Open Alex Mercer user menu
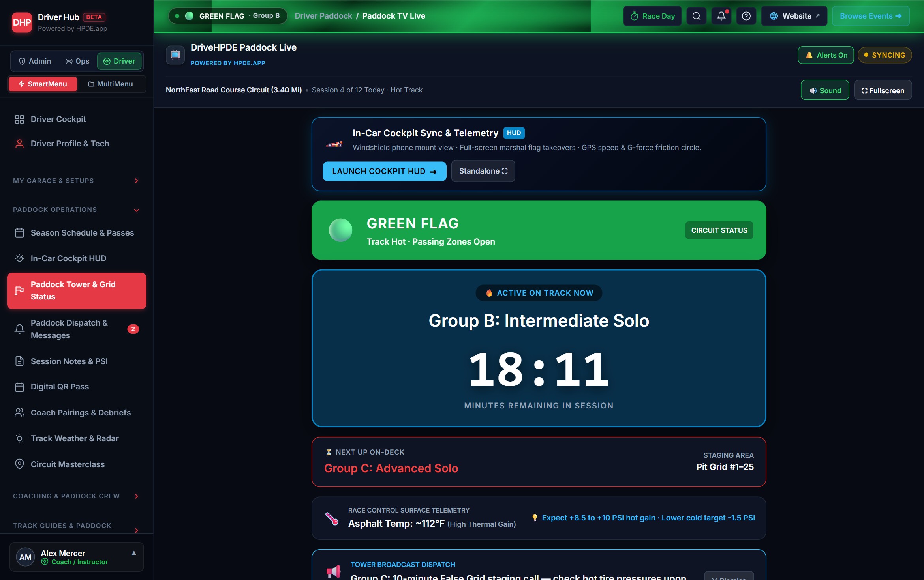 pyautogui.click(x=77, y=557)
